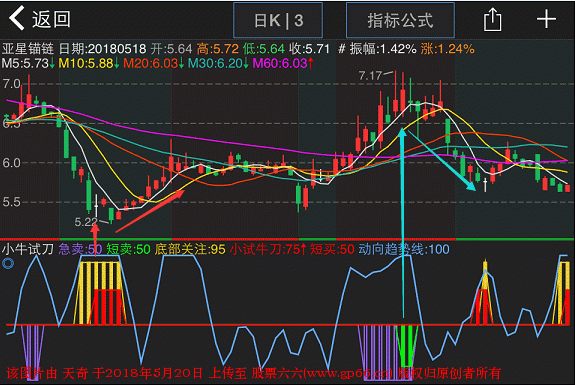This screenshot has height=385, width=575.
Task: Click the 小牛试刀 indicator name
Action: click(28, 249)
